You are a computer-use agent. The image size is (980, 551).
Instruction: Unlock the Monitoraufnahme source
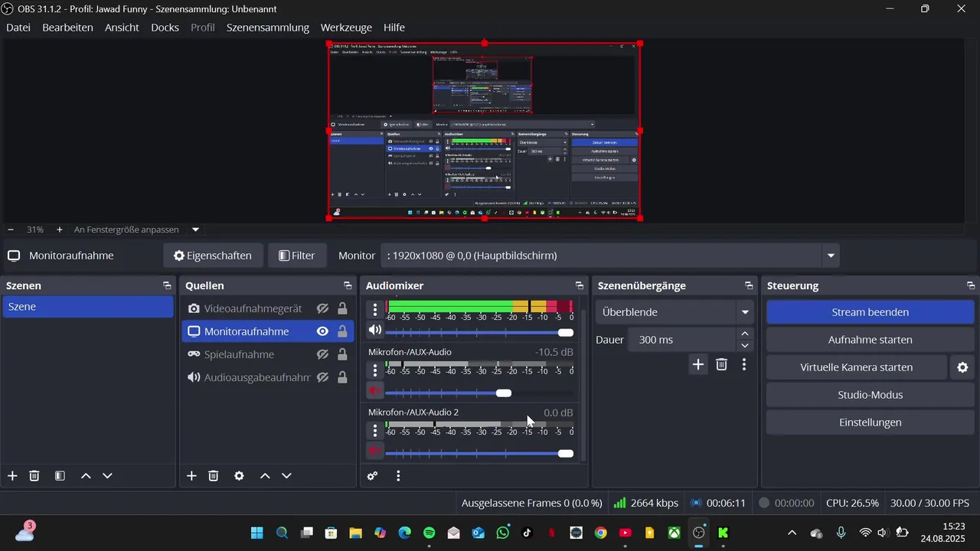pos(342,331)
